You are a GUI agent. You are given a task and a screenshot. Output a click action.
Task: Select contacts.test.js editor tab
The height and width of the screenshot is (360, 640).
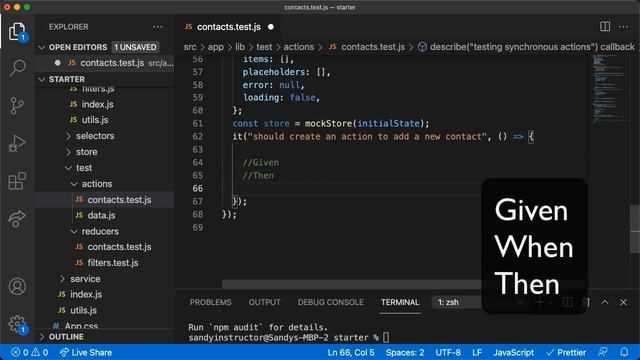(x=229, y=27)
